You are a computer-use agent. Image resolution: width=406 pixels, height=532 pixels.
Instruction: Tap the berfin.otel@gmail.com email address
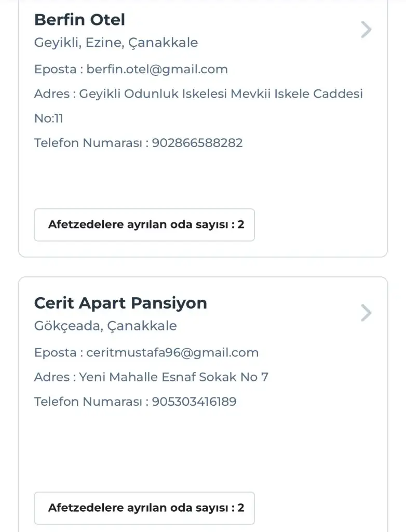point(157,69)
